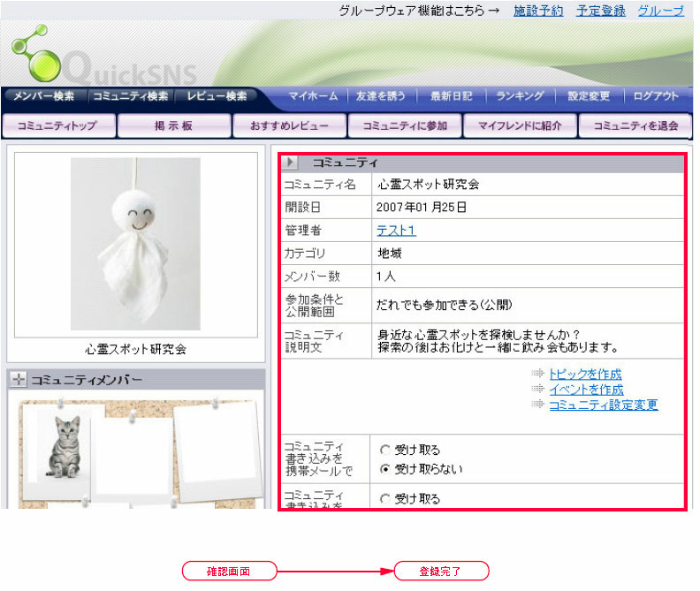Select 受け取る radio for mobile mail
This screenshot has height=591, width=700.
coord(385,451)
